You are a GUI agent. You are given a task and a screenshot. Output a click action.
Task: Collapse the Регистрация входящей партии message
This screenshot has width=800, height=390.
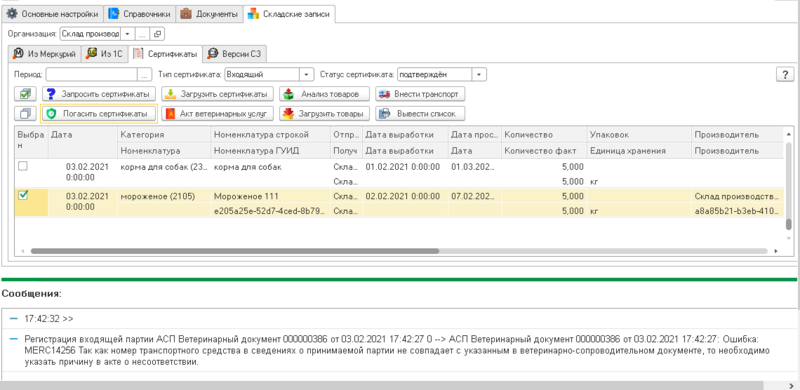14,338
